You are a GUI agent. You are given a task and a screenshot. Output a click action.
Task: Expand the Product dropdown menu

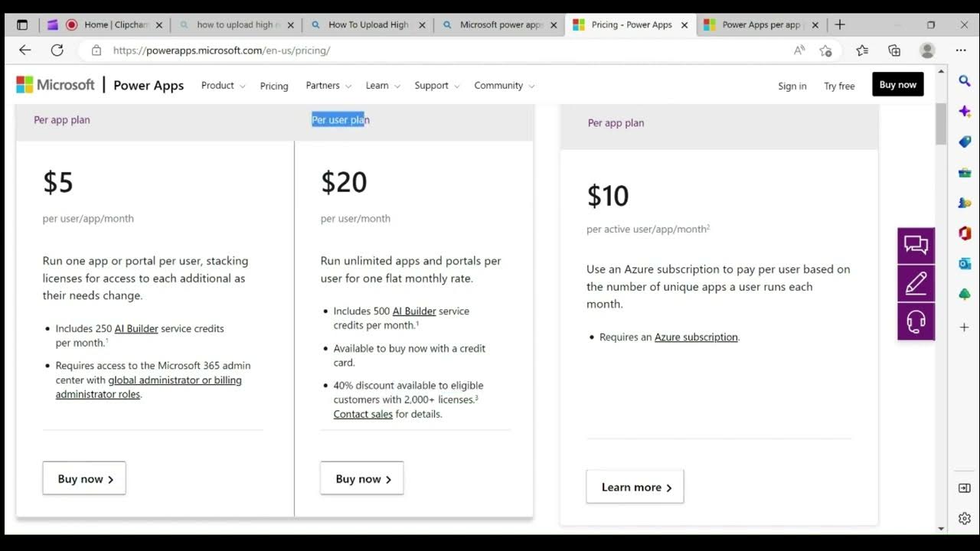(223, 86)
